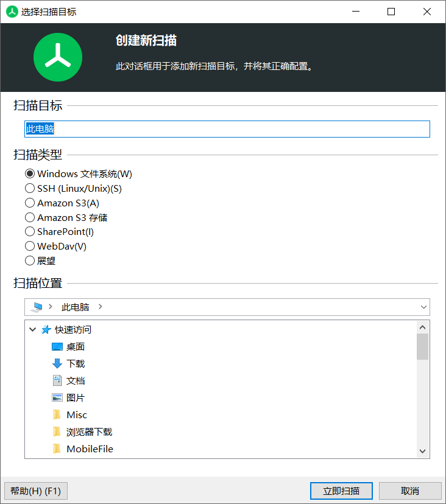Maximize the 选择扫描目标 window
The height and width of the screenshot is (504, 446).
(391, 12)
